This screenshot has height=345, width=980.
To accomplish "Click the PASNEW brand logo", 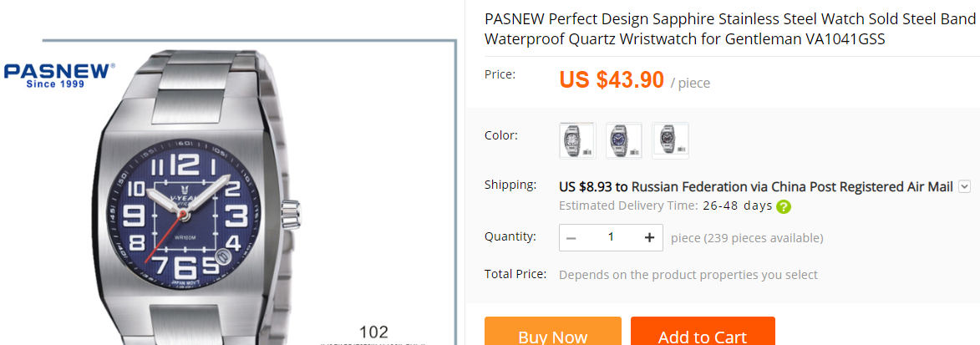I will coord(58,74).
